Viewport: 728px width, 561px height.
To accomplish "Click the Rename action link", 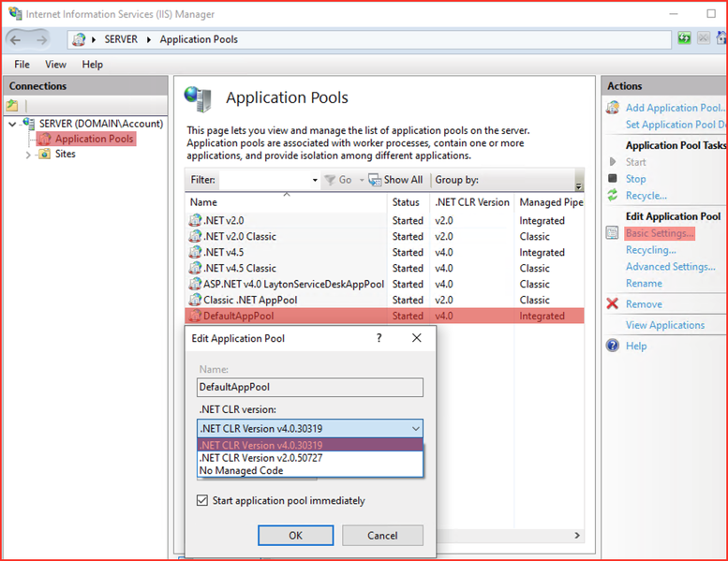I will [x=644, y=283].
